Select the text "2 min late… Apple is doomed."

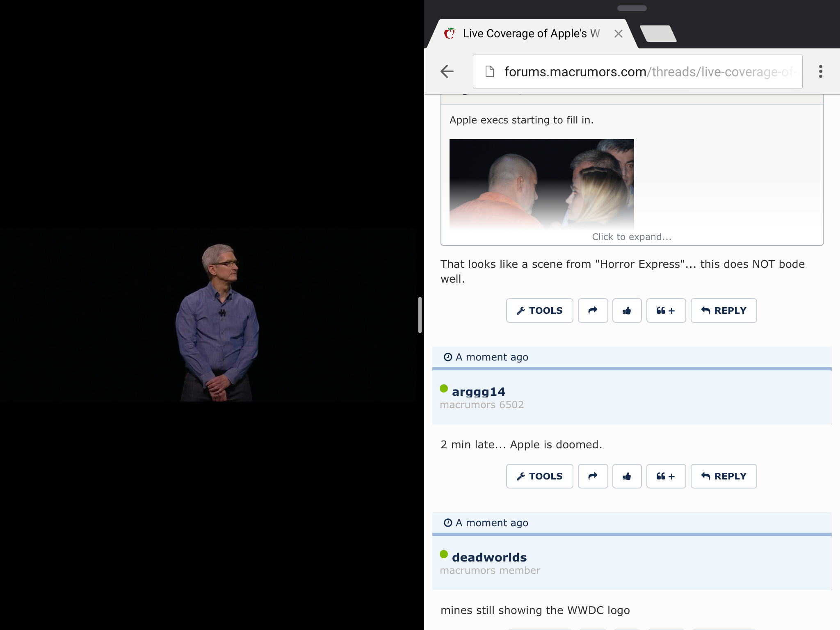coord(521,445)
